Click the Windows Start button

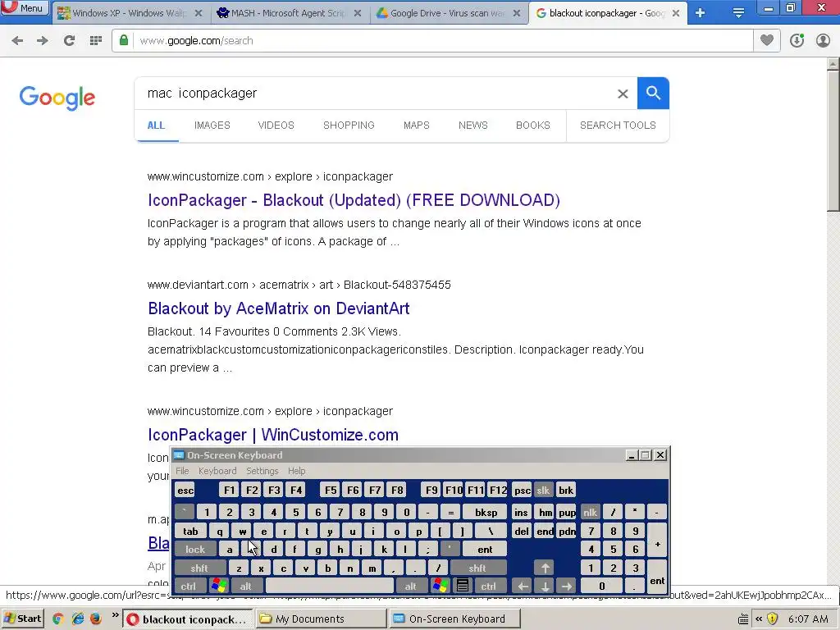point(22,619)
